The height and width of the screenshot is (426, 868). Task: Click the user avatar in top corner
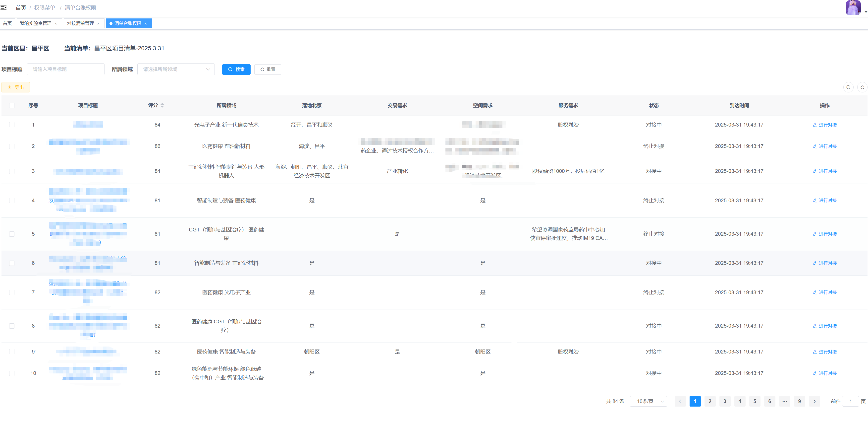(x=853, y=7)
